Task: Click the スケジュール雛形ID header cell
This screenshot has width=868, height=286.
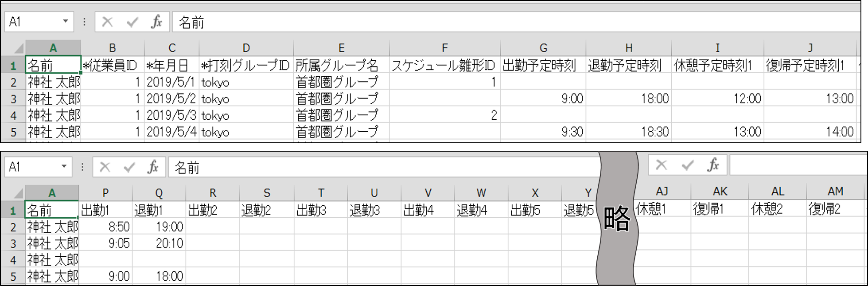Action: [445, 65]
